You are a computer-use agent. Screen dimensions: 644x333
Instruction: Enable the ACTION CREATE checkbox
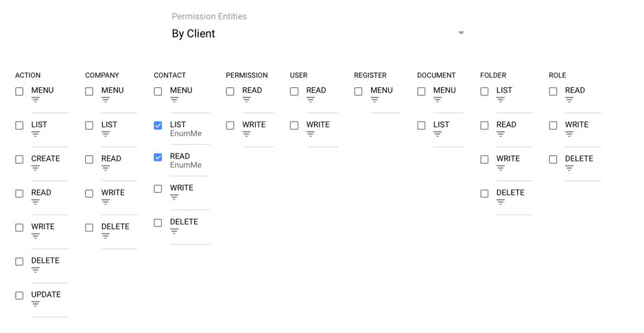click(19, 159)
